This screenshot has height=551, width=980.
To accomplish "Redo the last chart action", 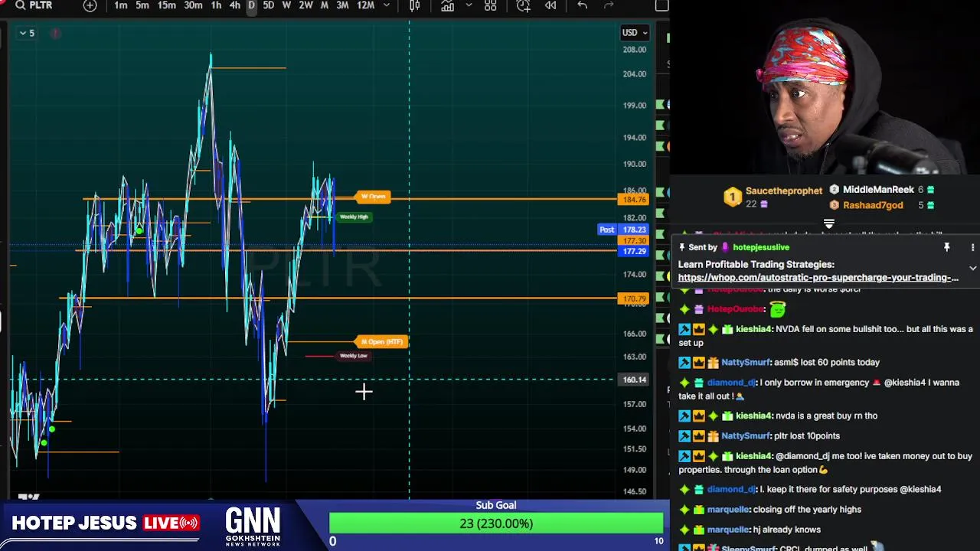I will pos(609,5).
